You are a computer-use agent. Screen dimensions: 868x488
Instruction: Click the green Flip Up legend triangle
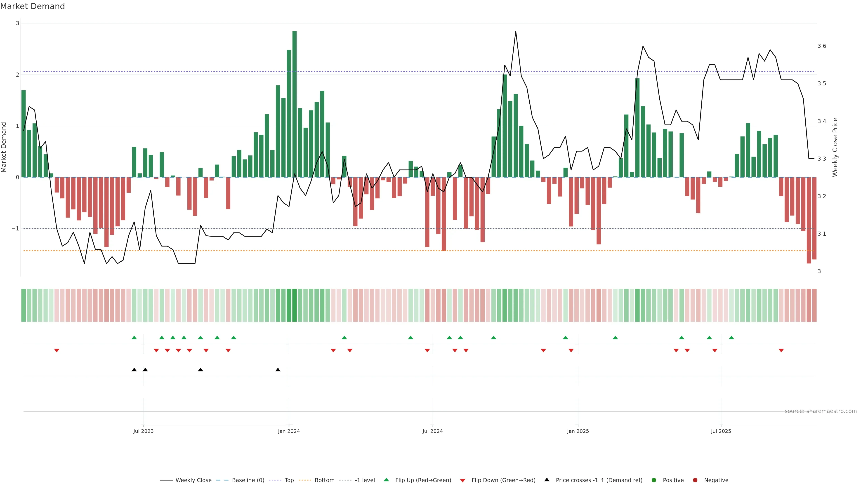[387, 480]
